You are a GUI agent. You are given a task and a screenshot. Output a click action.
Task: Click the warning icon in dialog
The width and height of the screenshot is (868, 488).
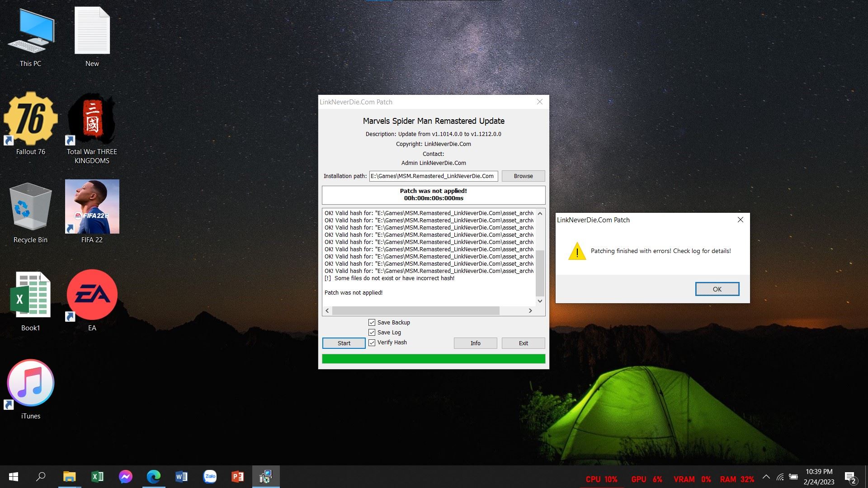point(577,251)
